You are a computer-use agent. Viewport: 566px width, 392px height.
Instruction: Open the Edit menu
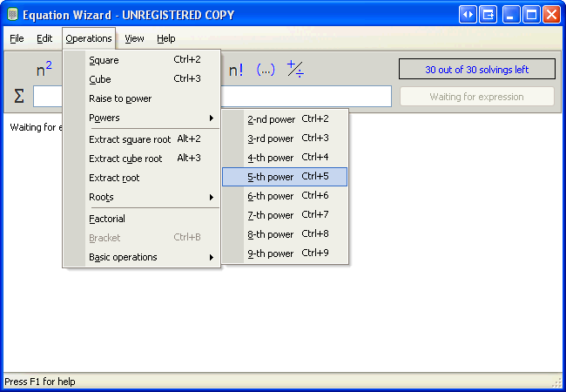point(44,38)
